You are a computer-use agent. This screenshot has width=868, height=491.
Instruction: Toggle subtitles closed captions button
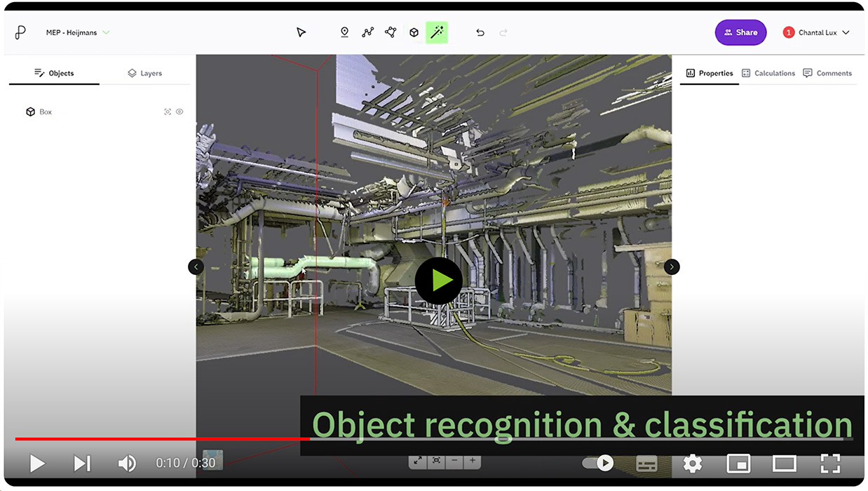(x=646, y=463)
